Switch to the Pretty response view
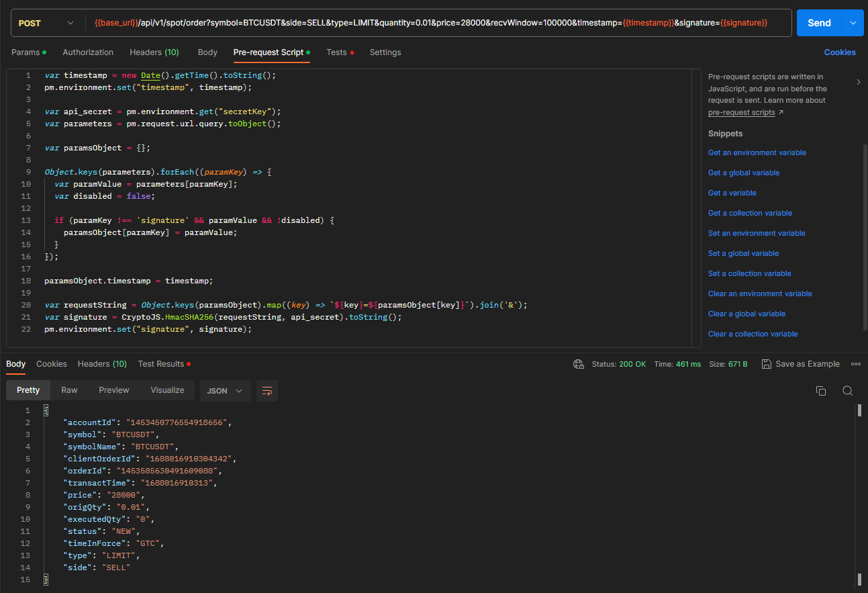The height and width of the screenshot is (593, 868). point(28,390)
